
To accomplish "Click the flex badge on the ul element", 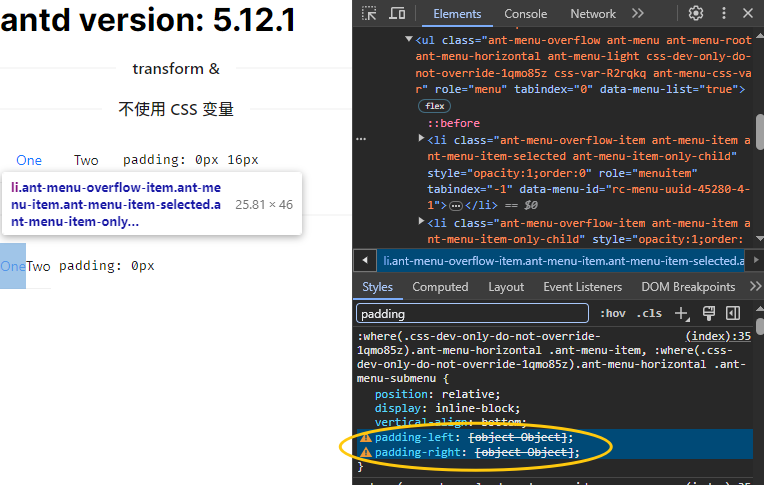I will (x=434, y=106).
